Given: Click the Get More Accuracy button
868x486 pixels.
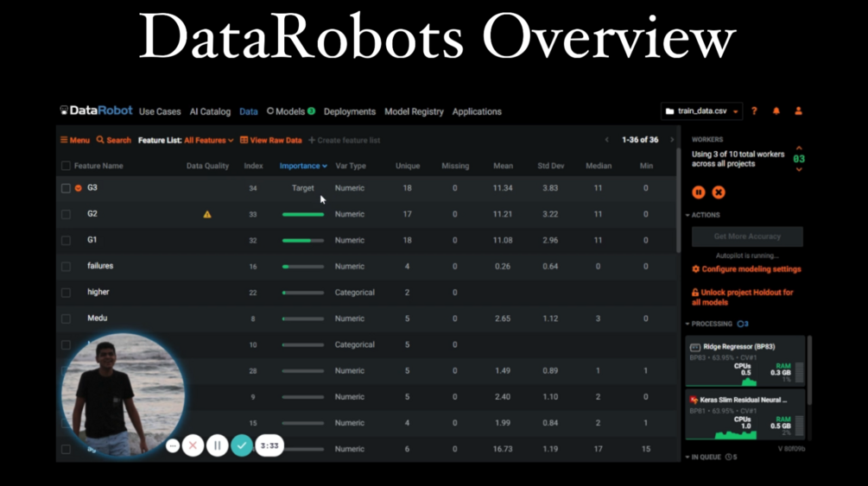Looking at the screenshot, I should (747, 237).
